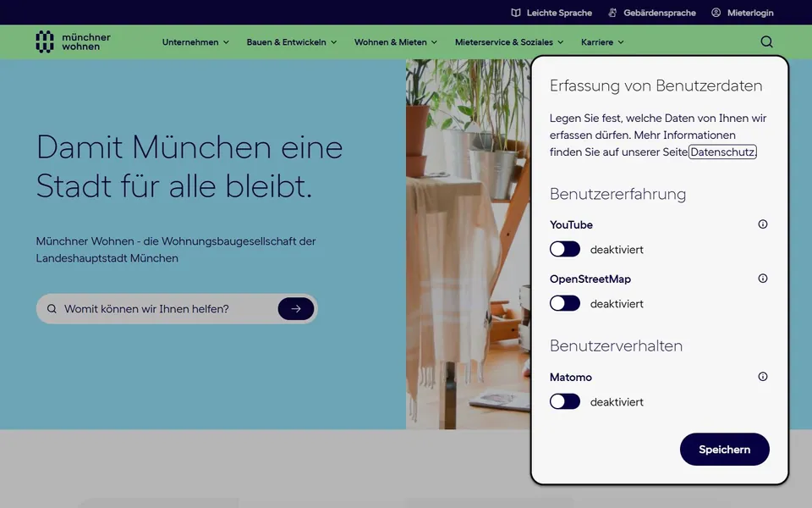Click the Münchner Wohnen logo
The image size is (812, 508).
pos(73,41)
